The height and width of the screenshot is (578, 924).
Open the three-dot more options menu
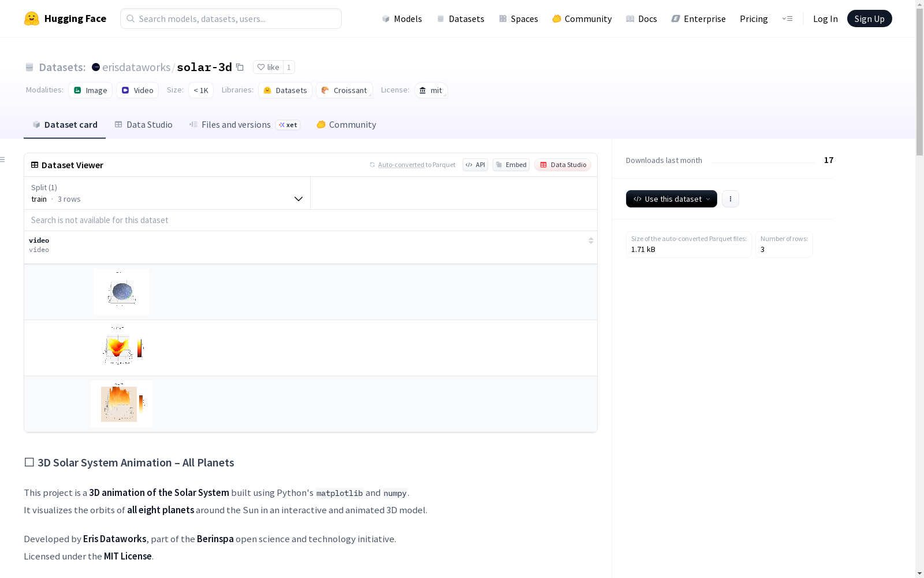pos(731,199)
